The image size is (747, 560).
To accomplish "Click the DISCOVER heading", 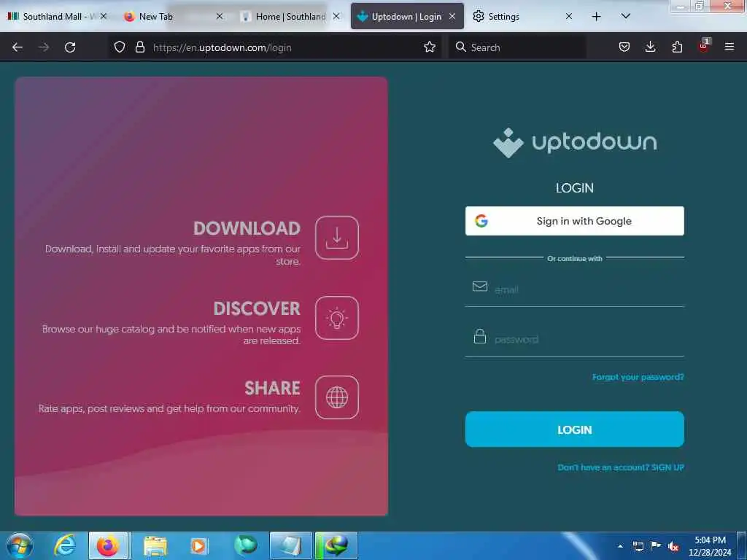I will coord(257,308).
